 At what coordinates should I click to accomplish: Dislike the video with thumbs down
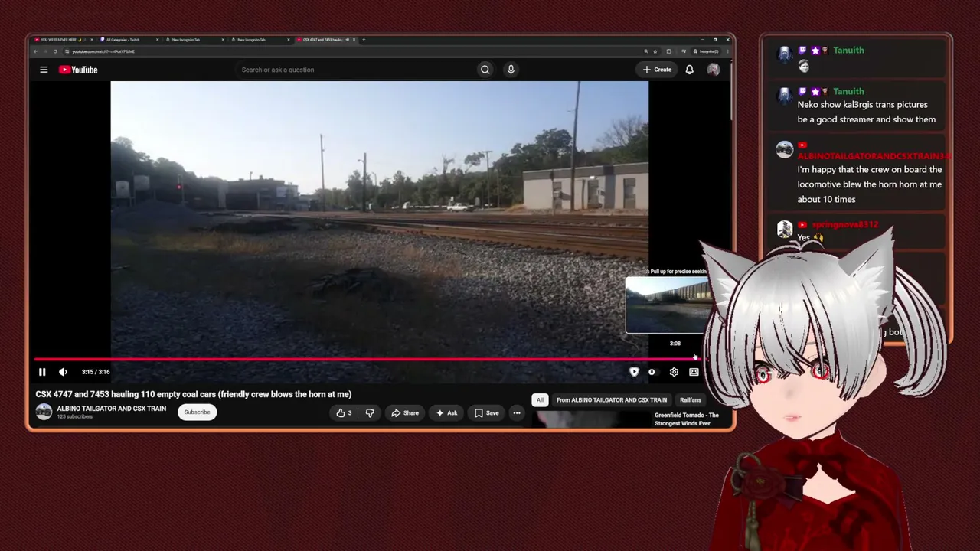[370, 413]
